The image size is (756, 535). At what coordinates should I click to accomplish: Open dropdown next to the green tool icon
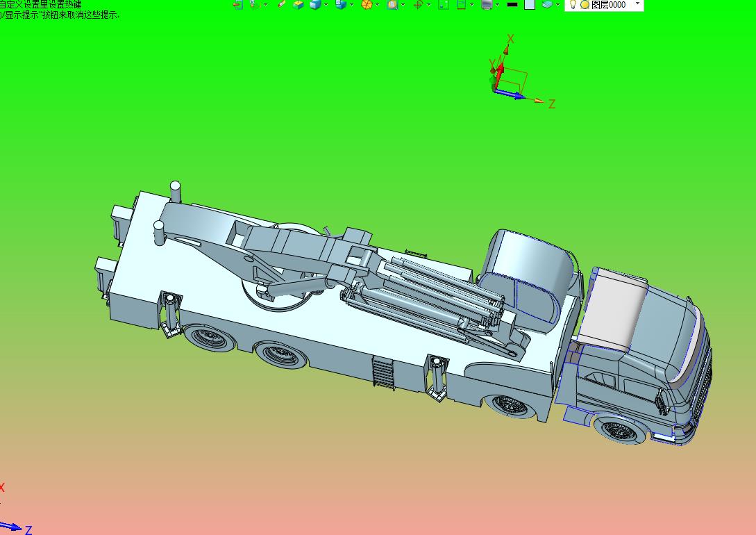266,5
